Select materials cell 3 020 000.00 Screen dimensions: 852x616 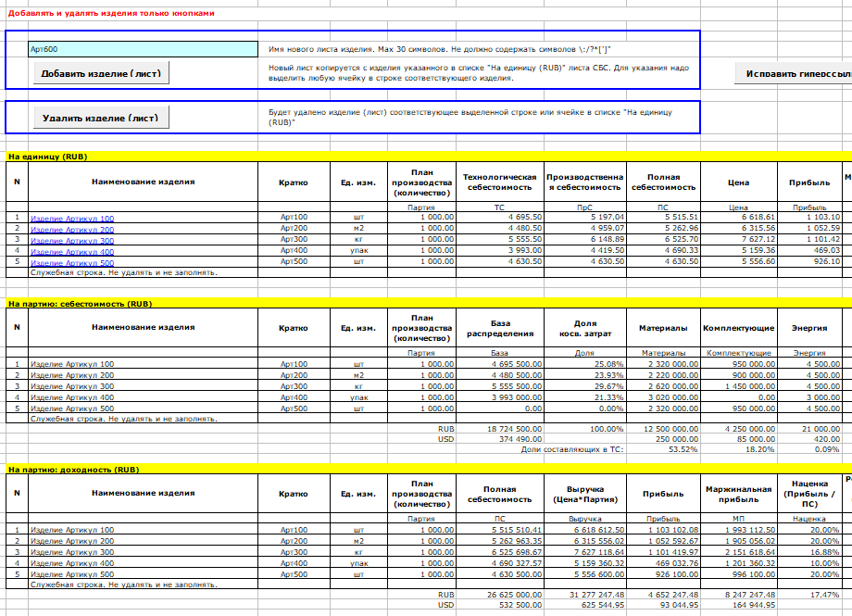tap(663, 397)
